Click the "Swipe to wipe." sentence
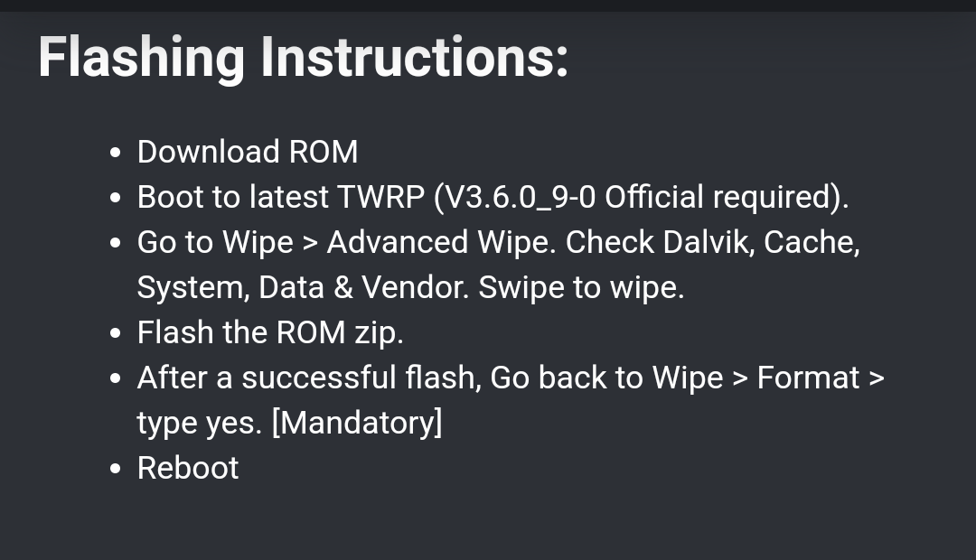976x560 pixels. tap(581, 287)
